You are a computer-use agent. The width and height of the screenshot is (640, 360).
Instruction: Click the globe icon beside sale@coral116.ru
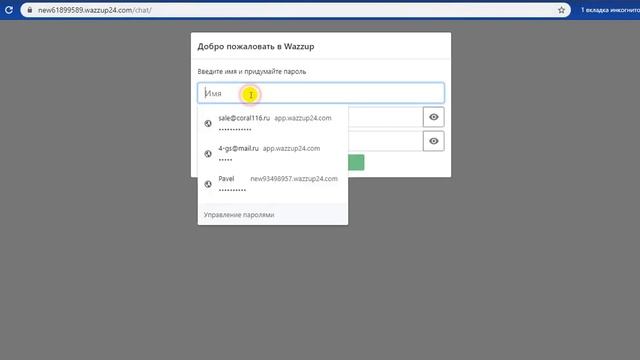pos(208,123)
